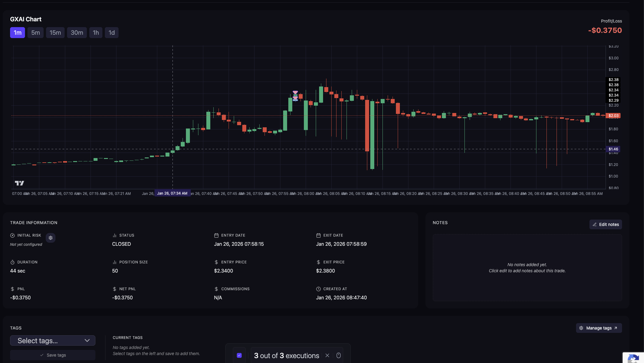Open the Initial Risk settings gear
The height and width of the screenshot is (363, 644).
tap(51, 238)
